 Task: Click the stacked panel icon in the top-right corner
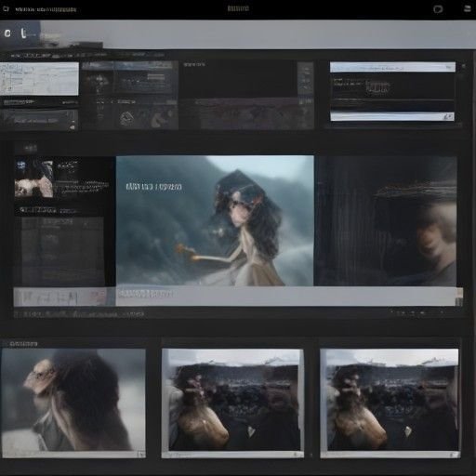[468, 8]
